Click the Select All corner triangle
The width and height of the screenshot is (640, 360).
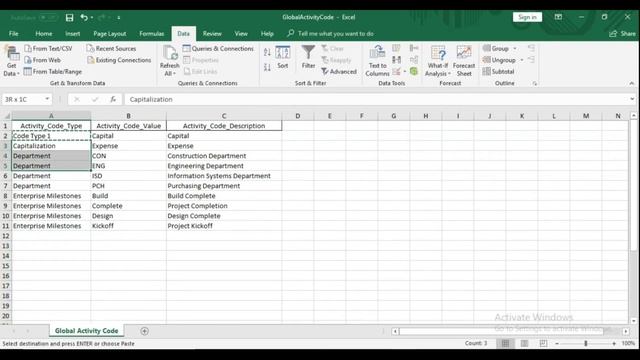(7, 116)
